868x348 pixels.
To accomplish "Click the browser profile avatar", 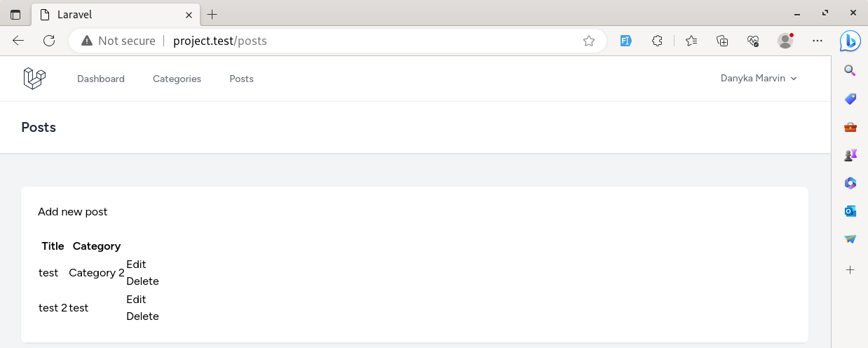I will tap(785, 41).
